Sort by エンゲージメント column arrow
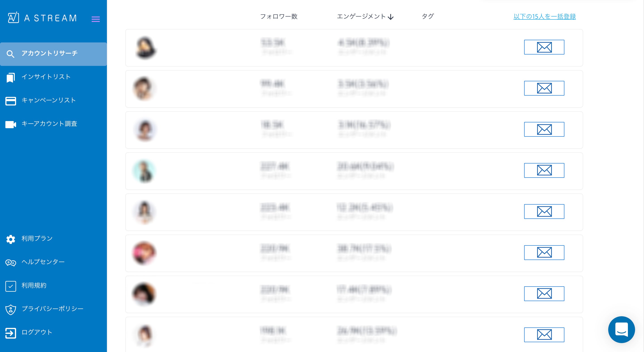 (x=390, y=17)
